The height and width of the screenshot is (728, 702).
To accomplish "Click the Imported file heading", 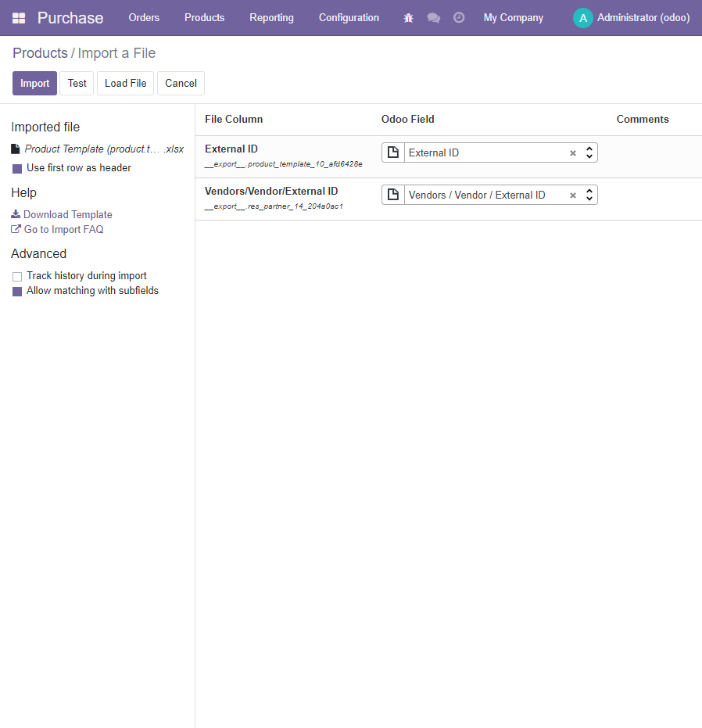I will click(45, 127).
